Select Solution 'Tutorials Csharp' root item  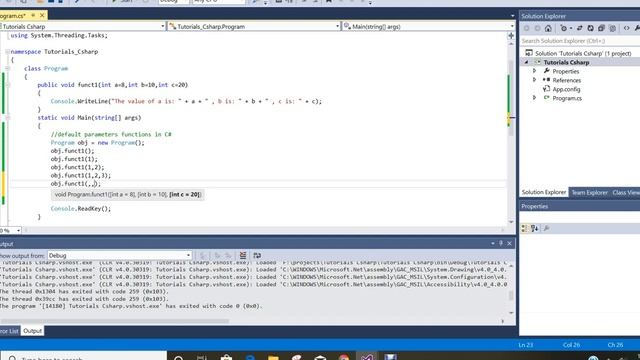point(583,53)
